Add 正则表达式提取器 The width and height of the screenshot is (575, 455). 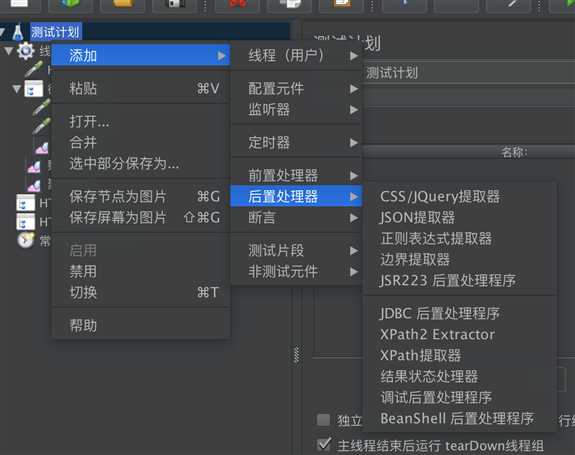click(x=460, y=239)
